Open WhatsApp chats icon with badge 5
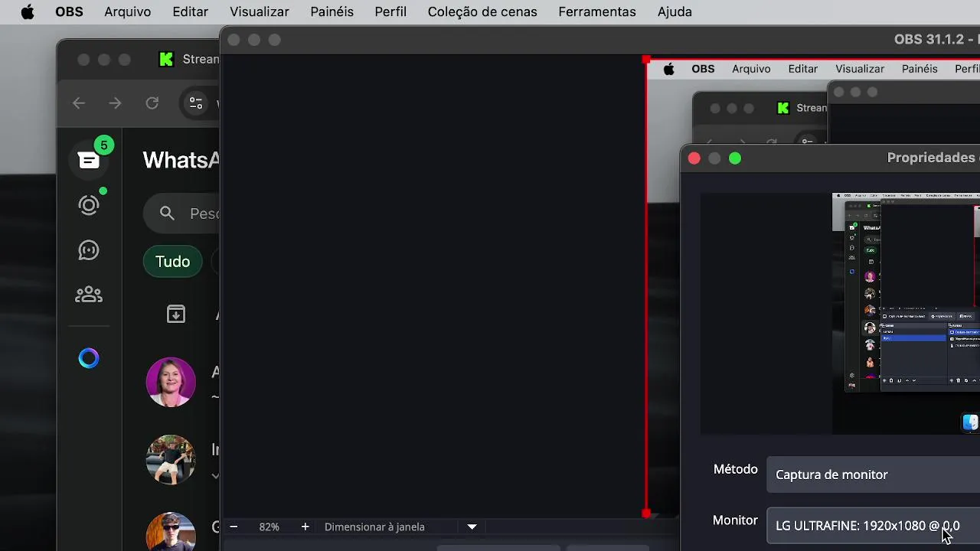 tap(89, 160)
